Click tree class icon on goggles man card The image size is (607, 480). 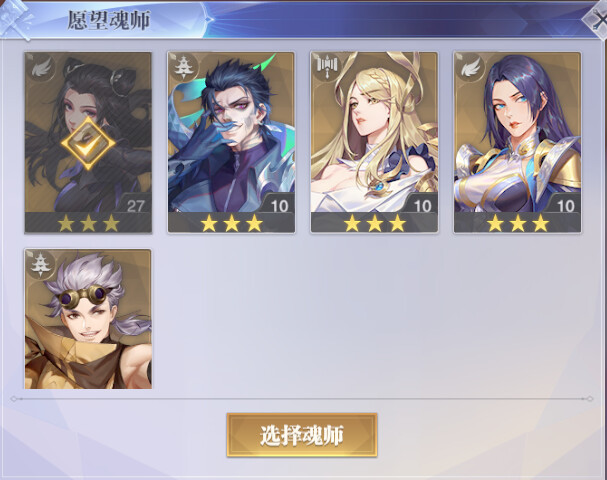(x=41, y=264)
